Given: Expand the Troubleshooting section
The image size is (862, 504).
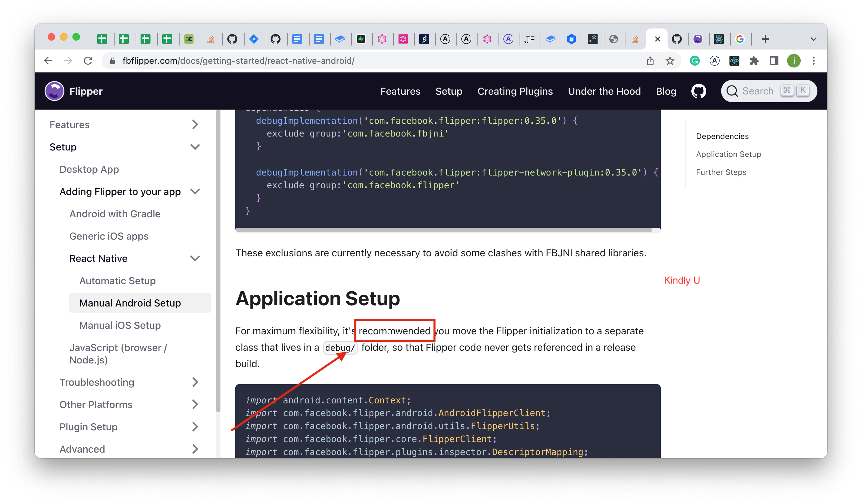Looking at the screenshot, I should pos(195,382).
